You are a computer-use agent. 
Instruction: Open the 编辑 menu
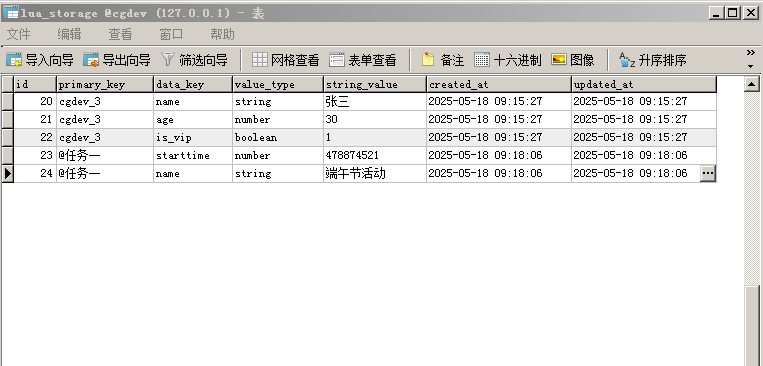click(70, 34)
